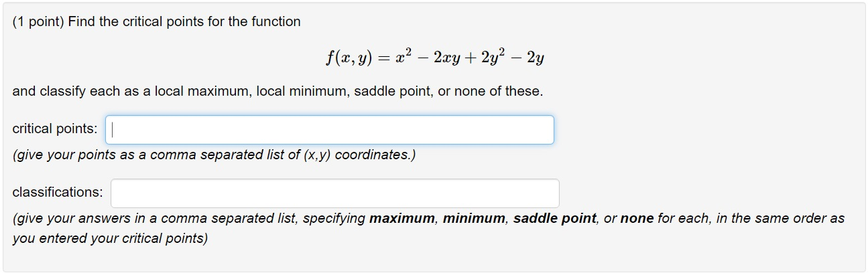Click "you entered your critical points" line
868x275 pixels.
[110, 239]
